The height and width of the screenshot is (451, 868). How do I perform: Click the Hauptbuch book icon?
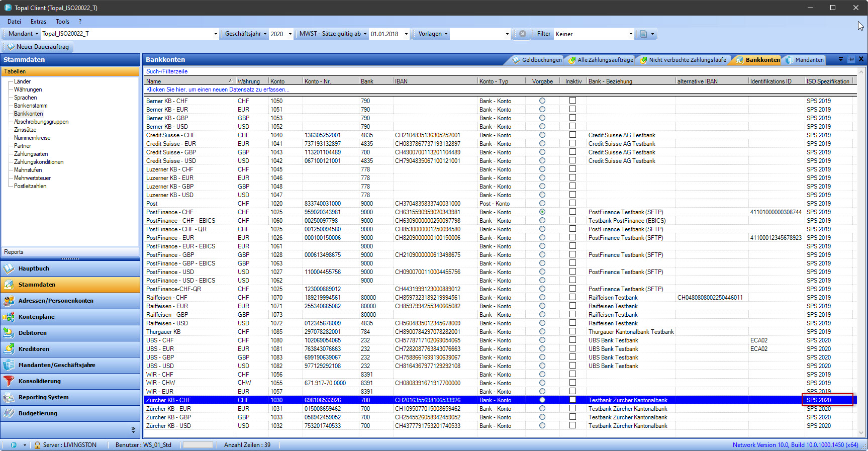[9, 268]
